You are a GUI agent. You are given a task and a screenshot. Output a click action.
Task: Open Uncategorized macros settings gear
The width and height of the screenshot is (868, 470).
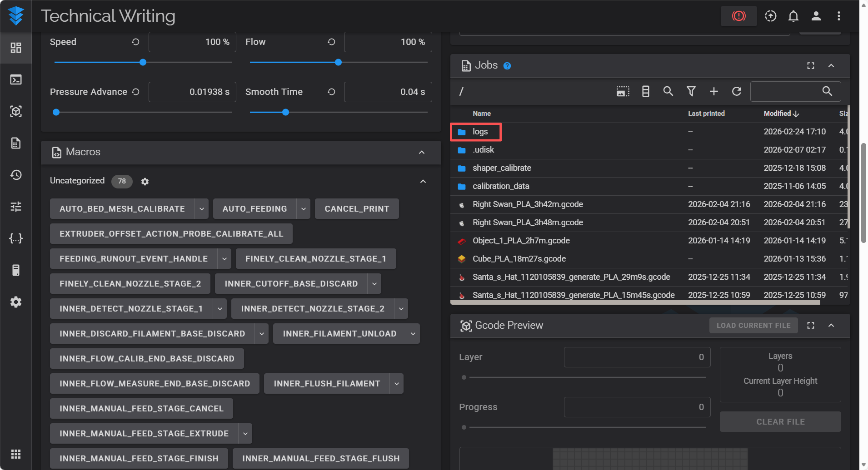[x=145, y=182]
